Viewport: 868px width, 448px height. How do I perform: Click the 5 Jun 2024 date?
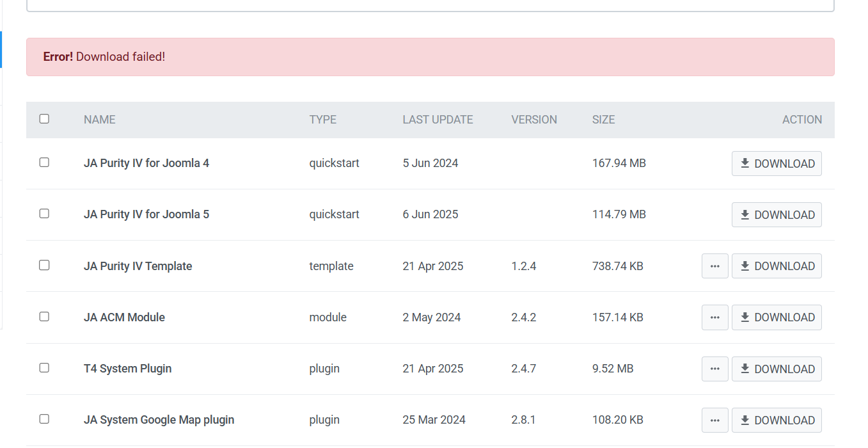[430, 163]
